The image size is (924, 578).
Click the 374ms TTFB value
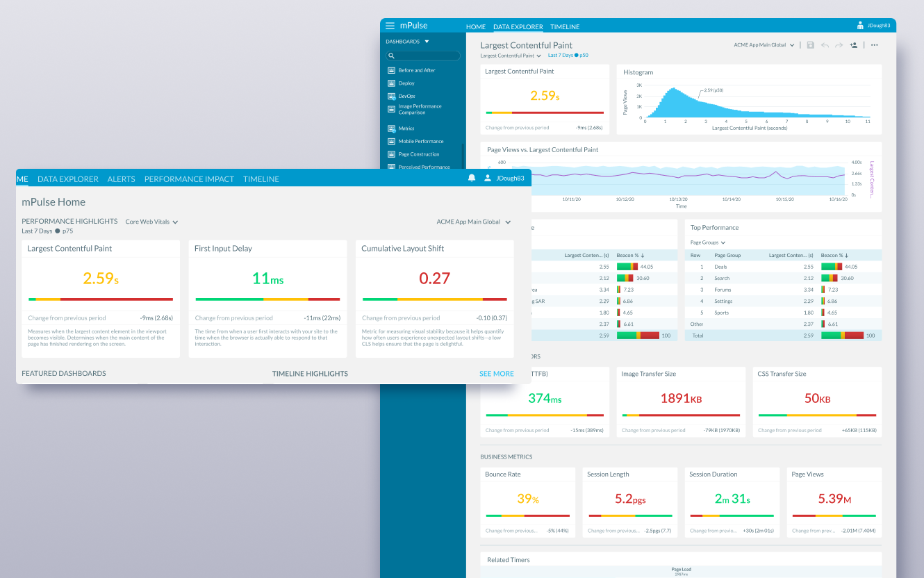(545, 398)
